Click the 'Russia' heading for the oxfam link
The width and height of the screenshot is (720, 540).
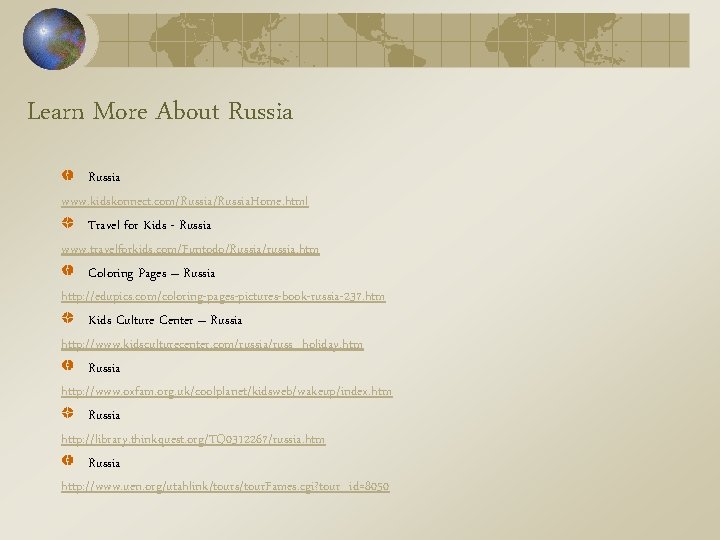104,368
